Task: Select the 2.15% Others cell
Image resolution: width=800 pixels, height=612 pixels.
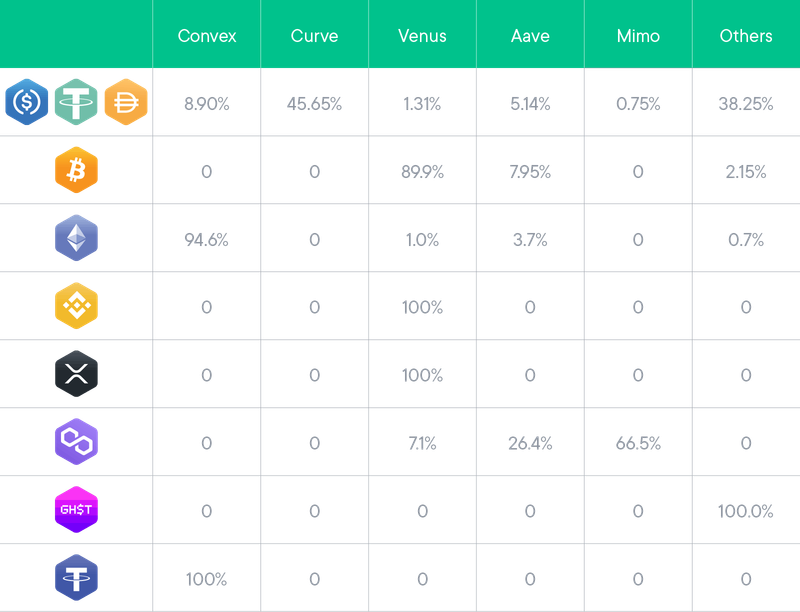Action: point(746,171)
